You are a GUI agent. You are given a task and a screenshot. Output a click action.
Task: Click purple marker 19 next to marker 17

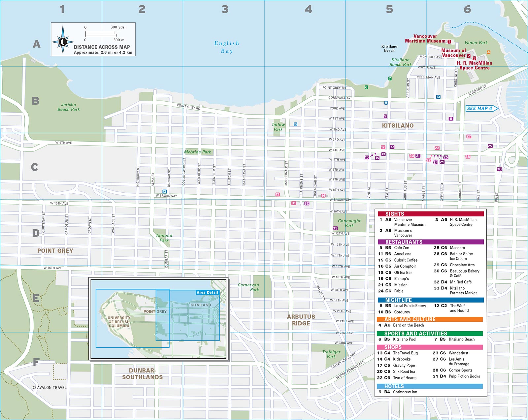[x=392, y=147]
